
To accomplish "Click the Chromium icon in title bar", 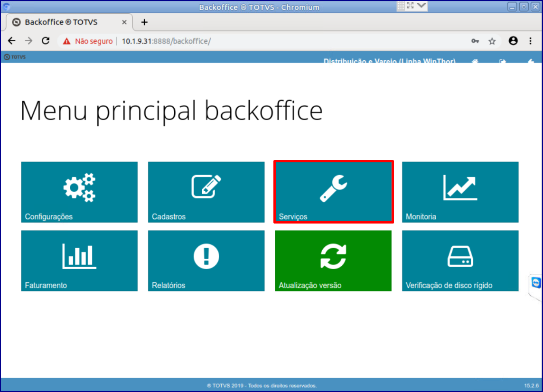I will tap(6, 7).
